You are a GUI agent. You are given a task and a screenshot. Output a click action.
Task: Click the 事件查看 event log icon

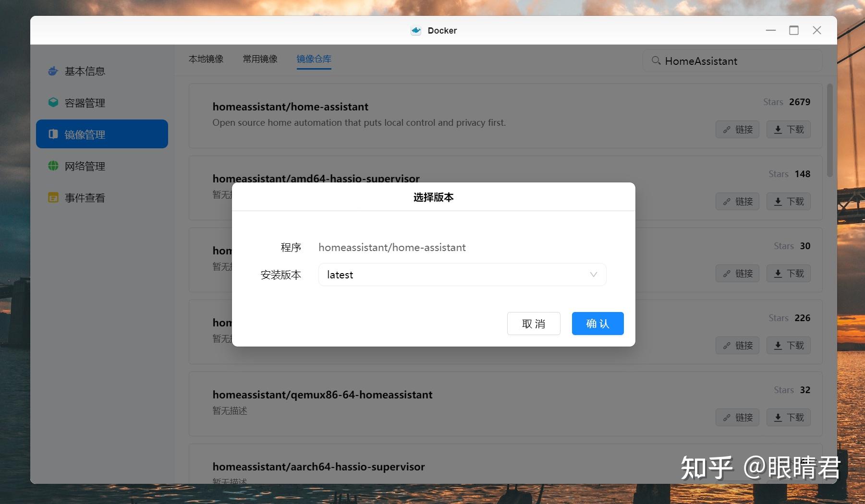pyautogui.click(x=53, y=197)
